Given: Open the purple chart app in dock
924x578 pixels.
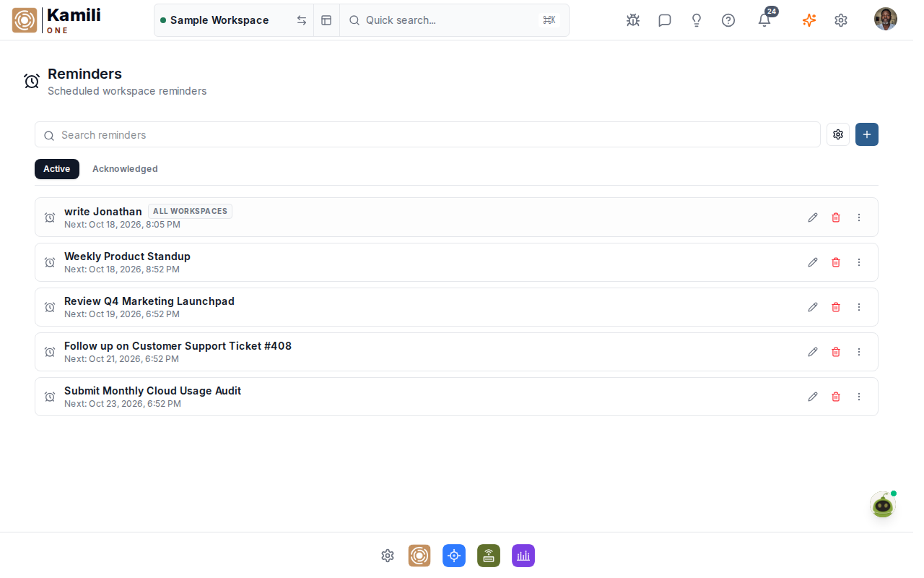Looking at the screenshot, I should coord(523,556).
